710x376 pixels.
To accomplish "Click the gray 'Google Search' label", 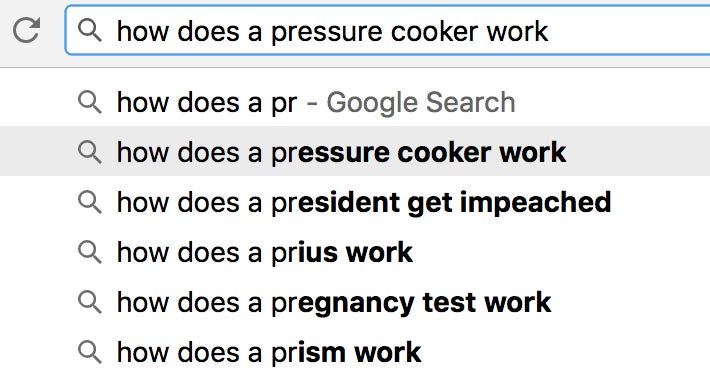I will [421, 103].
